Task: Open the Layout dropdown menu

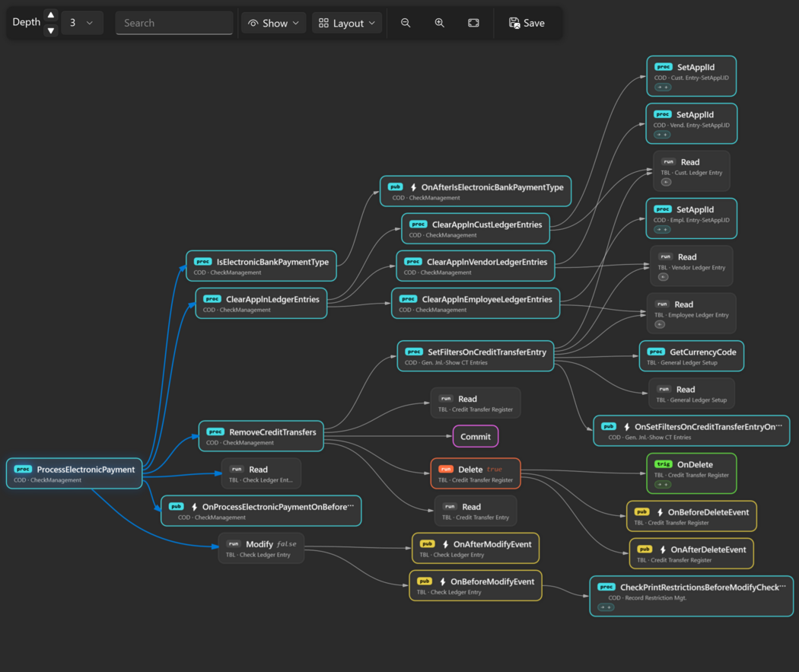Action: [x=346, y=23]
